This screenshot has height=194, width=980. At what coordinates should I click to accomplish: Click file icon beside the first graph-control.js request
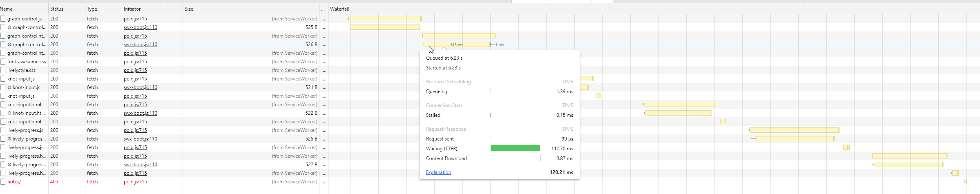point(3,19)
